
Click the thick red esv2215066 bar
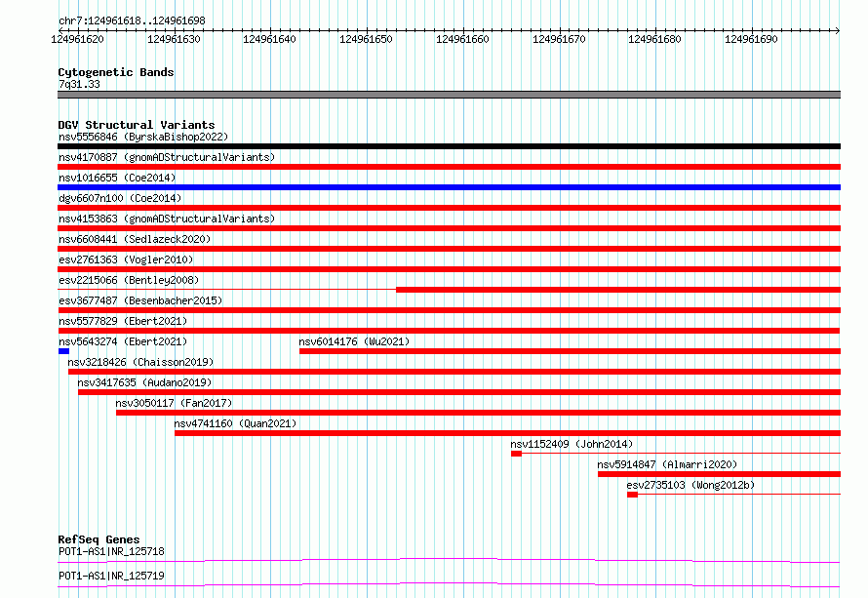pos(618,290)
